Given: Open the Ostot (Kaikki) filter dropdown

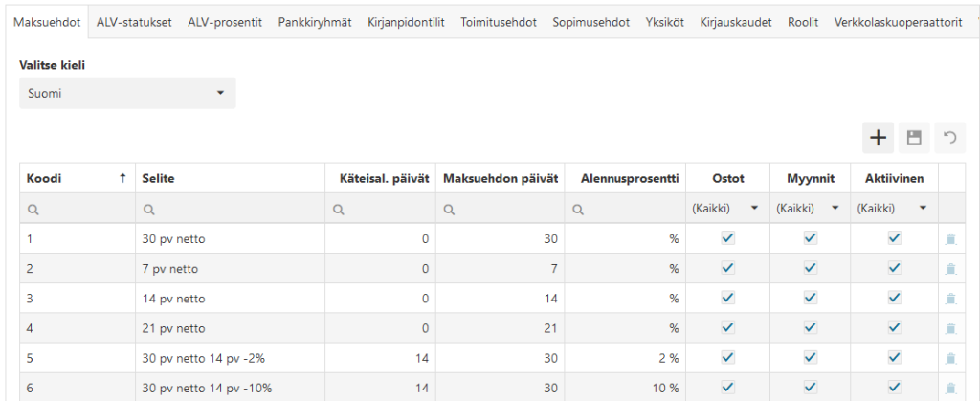Looking at the screenshot, I should coord(727,209).
